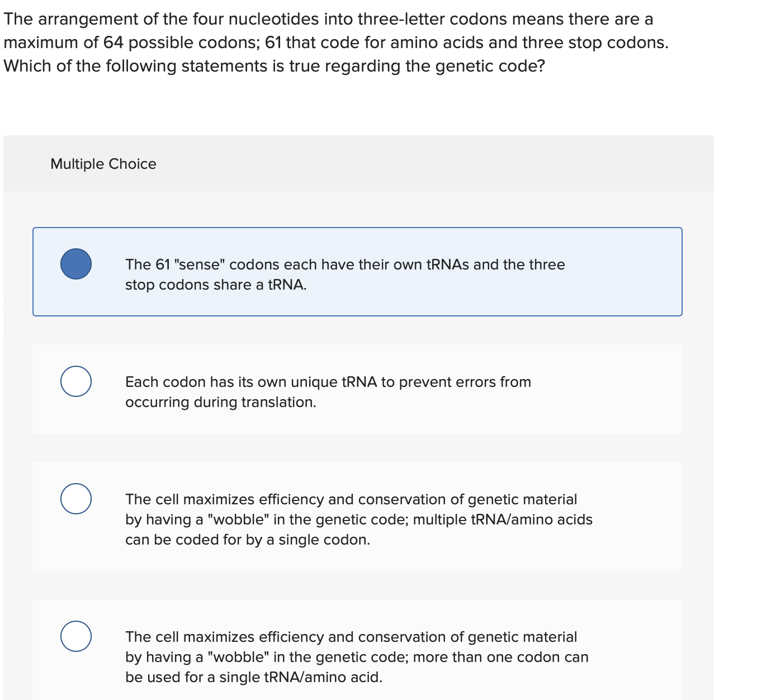Select the last answer's radio button

pos(75,636)
